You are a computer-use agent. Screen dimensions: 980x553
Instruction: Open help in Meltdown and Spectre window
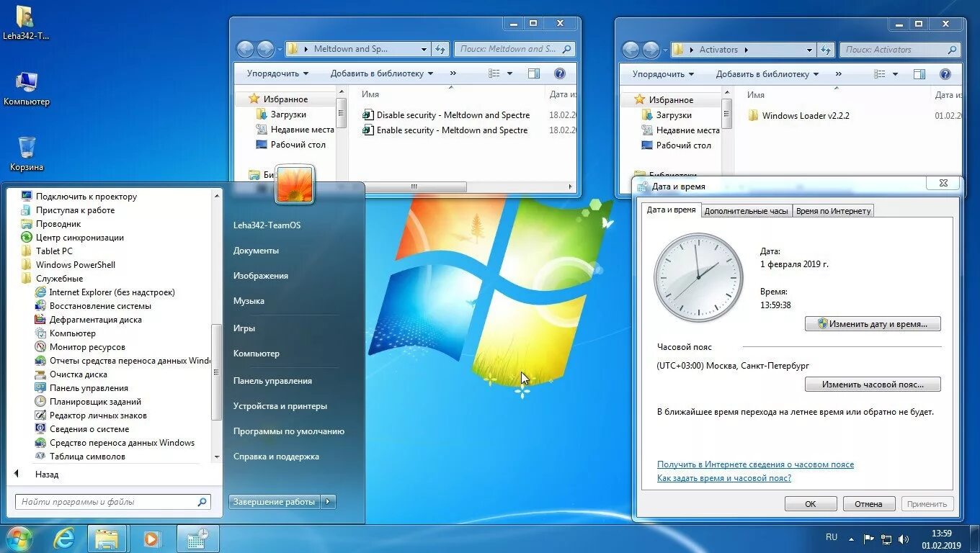coord(560,73)
